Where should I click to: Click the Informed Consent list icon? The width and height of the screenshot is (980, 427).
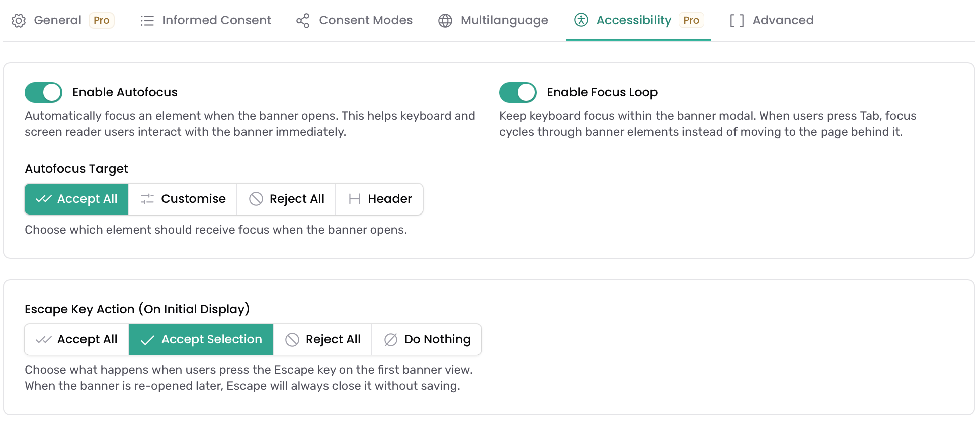[147, 21]
